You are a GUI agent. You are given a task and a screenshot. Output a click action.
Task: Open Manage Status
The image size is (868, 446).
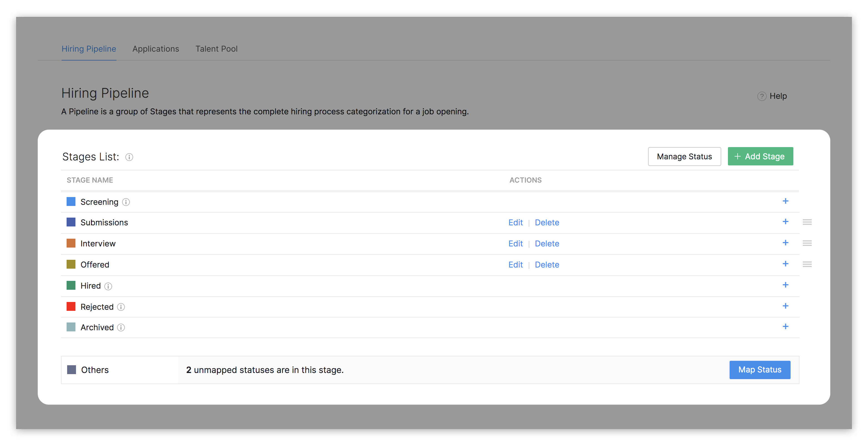[x=684, y=157]
